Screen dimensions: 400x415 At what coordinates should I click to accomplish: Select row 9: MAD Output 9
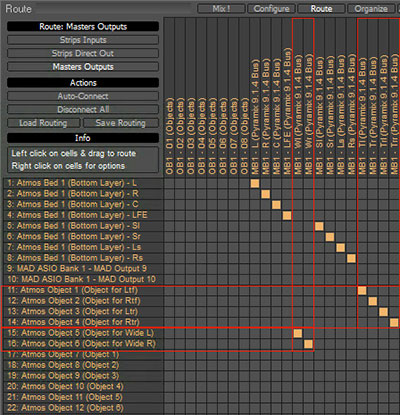tap(84, 268)
